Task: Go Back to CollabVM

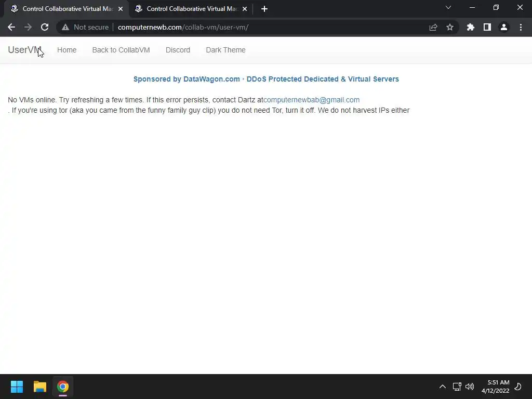Action: click(x=121, y=50)
